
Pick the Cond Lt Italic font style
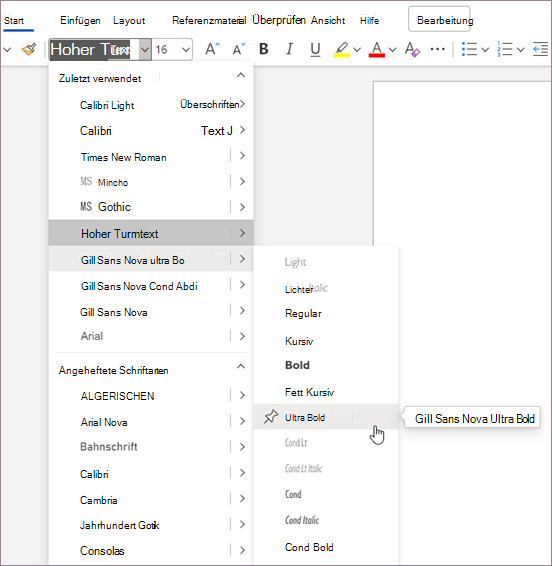click(303, 469)
